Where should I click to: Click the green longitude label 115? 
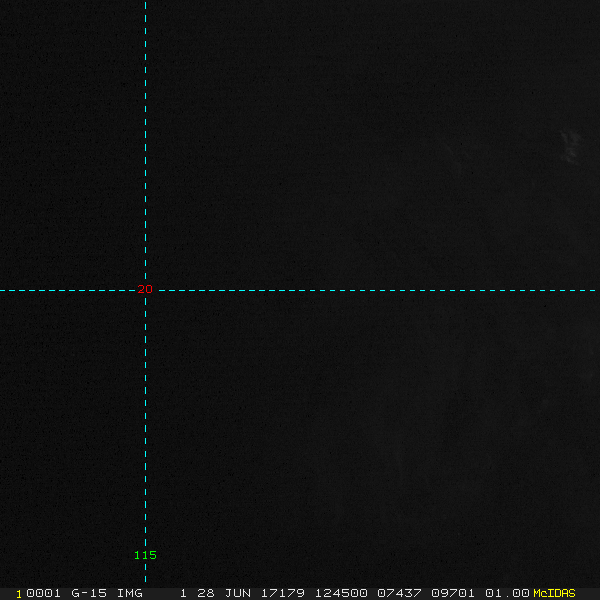click(x=145, y=555)
